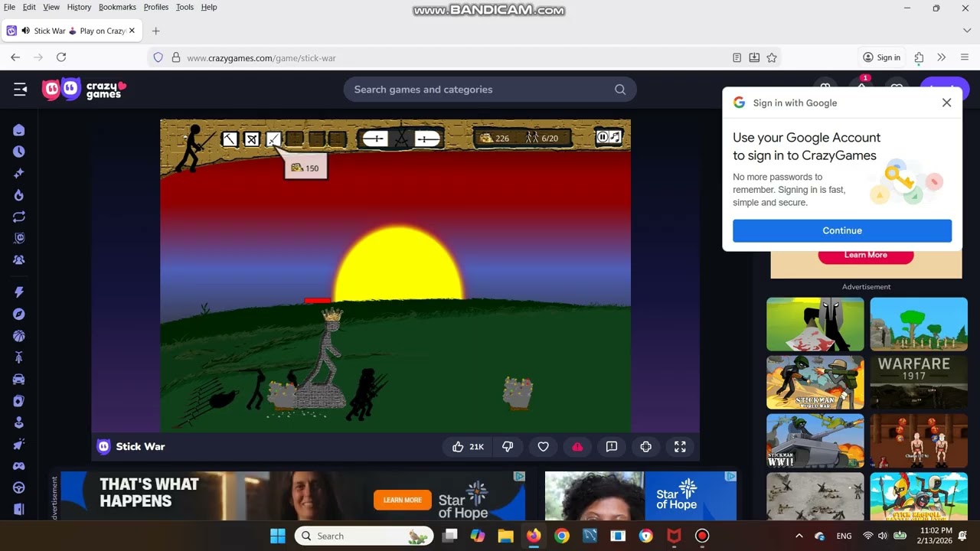Open the Profiles menu
Image resolution: width=980 pixels, height=551 pixels.
pos(156,7)
